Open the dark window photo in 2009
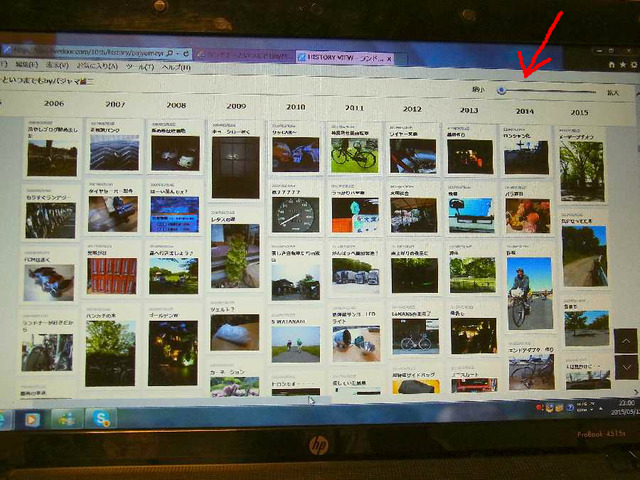The image size is (640, 480). click(x=236, y=167)
